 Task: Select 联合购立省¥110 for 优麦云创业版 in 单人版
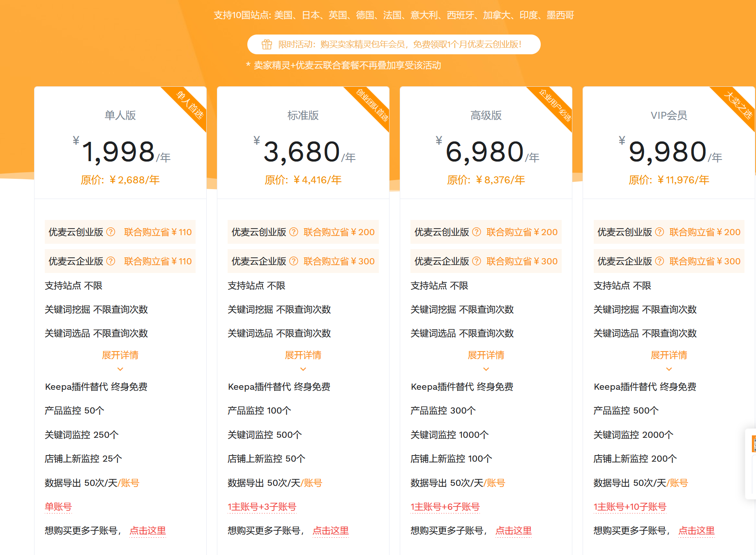(158, 232)
